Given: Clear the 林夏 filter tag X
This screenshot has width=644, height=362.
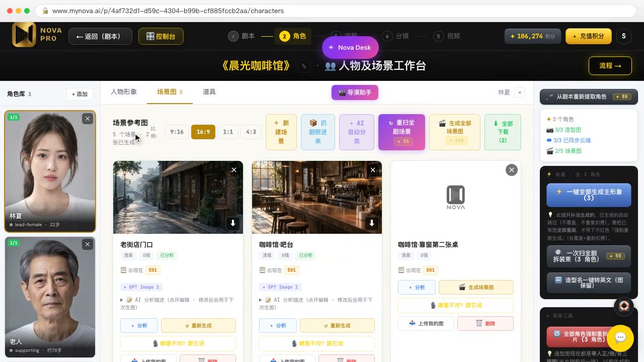Looking at the screenshot, I should (520, 93).
